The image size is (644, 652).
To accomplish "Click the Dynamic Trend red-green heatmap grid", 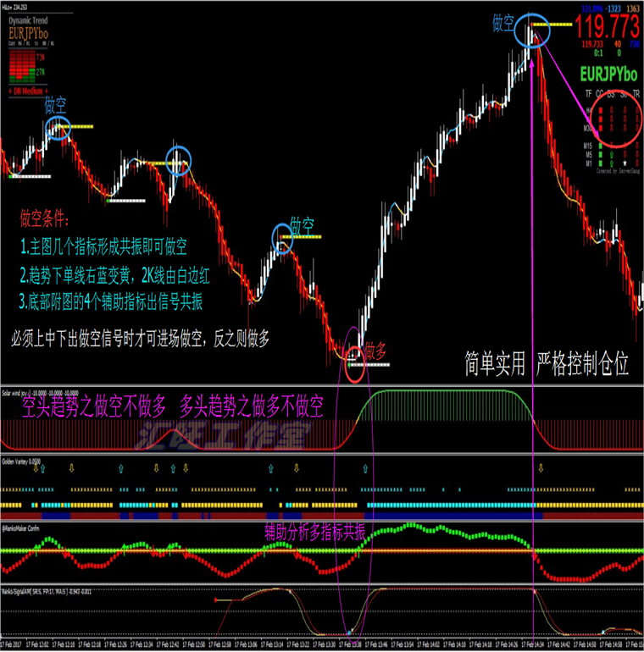I will click(25, 64).
